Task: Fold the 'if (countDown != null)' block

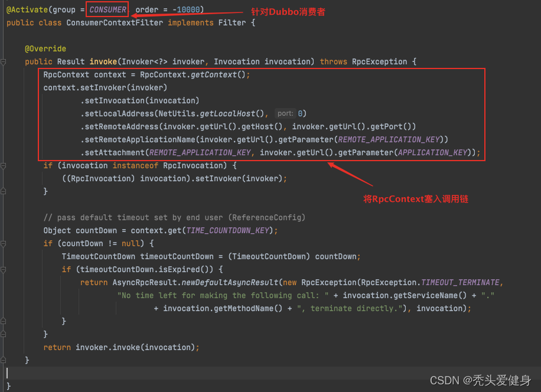Action: click(x=4, y=244)
